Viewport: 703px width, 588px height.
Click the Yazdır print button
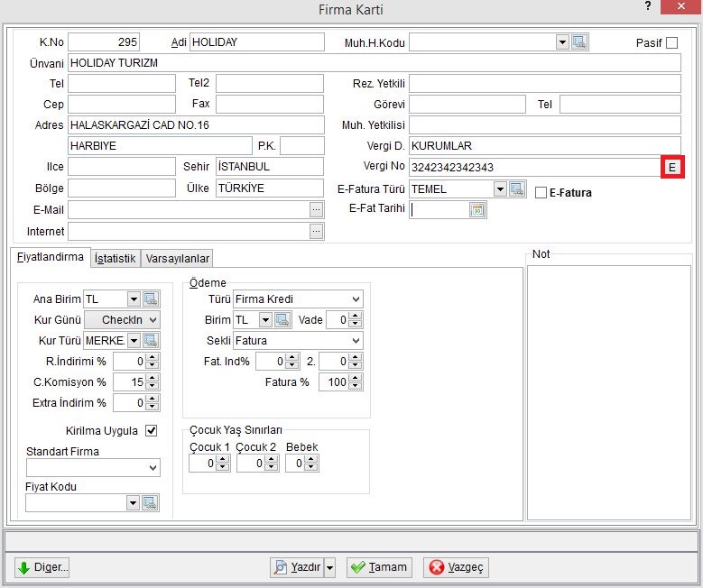pyautogui.click(x=297, y=567)
